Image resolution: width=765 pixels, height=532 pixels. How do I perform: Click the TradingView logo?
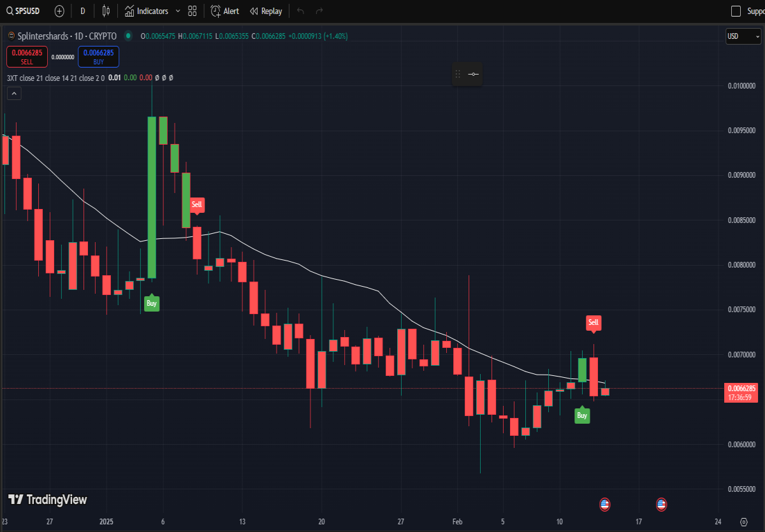click(x=47, y=500)
